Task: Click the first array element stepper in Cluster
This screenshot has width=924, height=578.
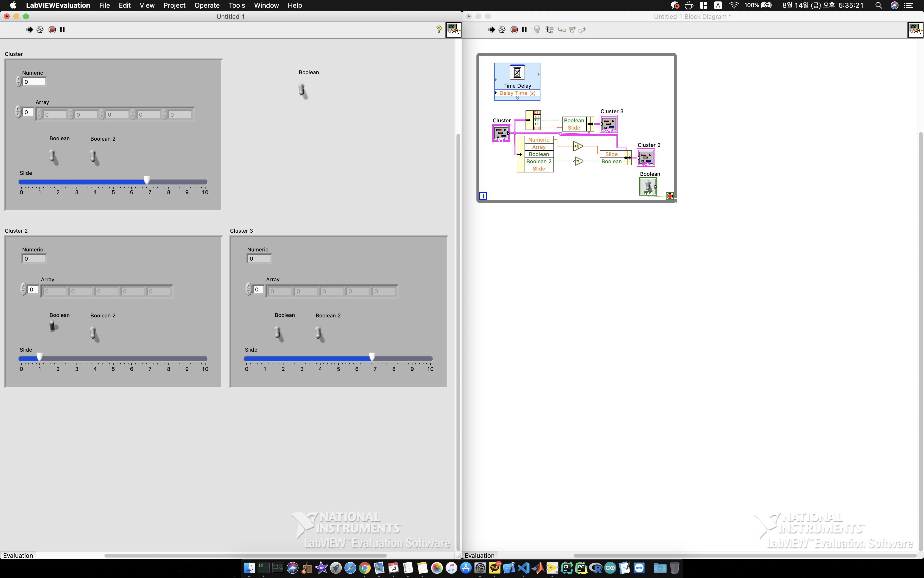Action: click(x=39, y=114)
